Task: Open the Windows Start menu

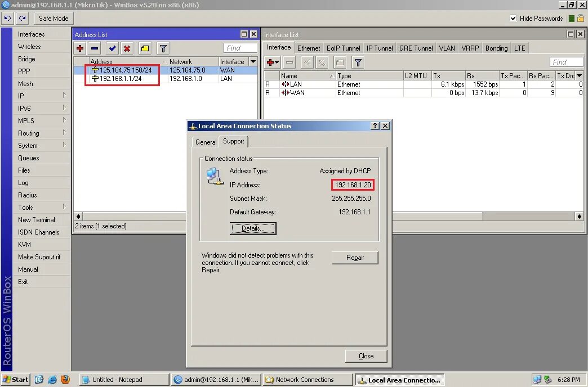Action: 15,380
